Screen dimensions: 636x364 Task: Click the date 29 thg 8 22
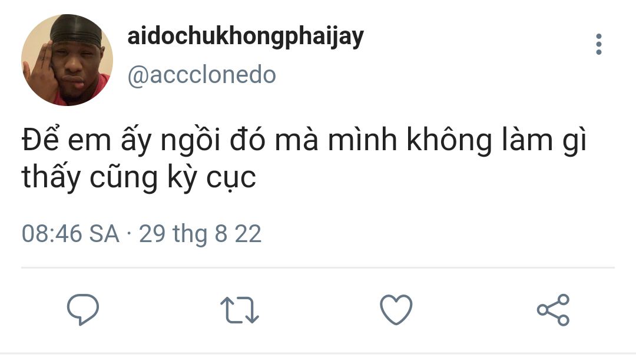coord(200,234)
